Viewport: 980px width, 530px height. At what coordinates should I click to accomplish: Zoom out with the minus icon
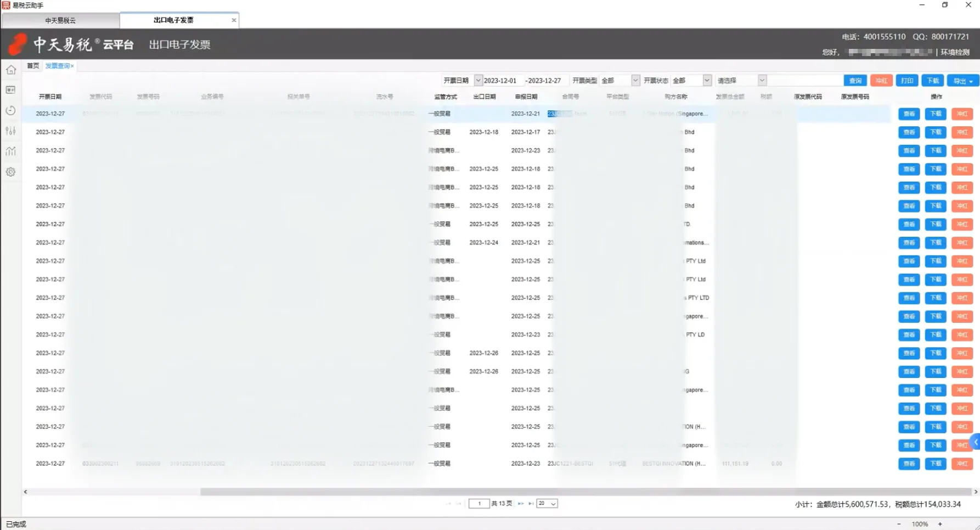pos(899,524)
